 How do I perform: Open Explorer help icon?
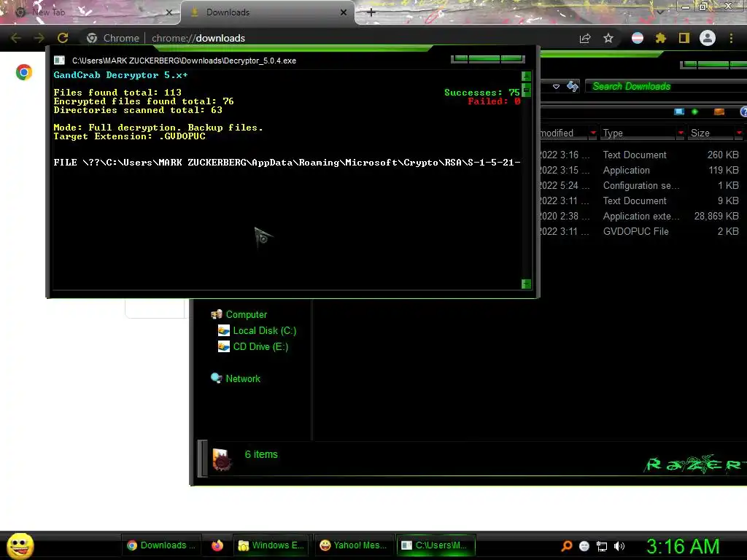pos(743,112)
